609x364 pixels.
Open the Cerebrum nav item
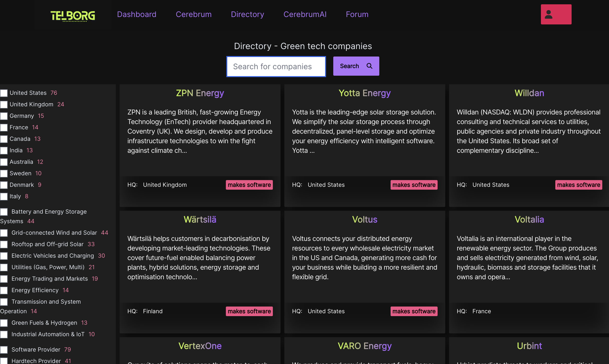point(193,14)
